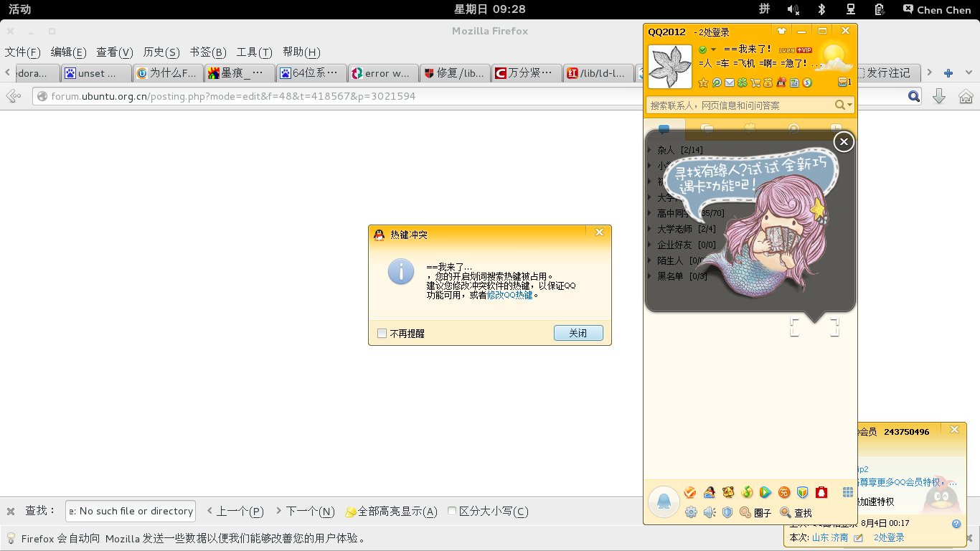The height and width of the screenshot is (551, 980).
Task: Switch to the 墨痕 Firefox tab
Action: click(240, 72)
